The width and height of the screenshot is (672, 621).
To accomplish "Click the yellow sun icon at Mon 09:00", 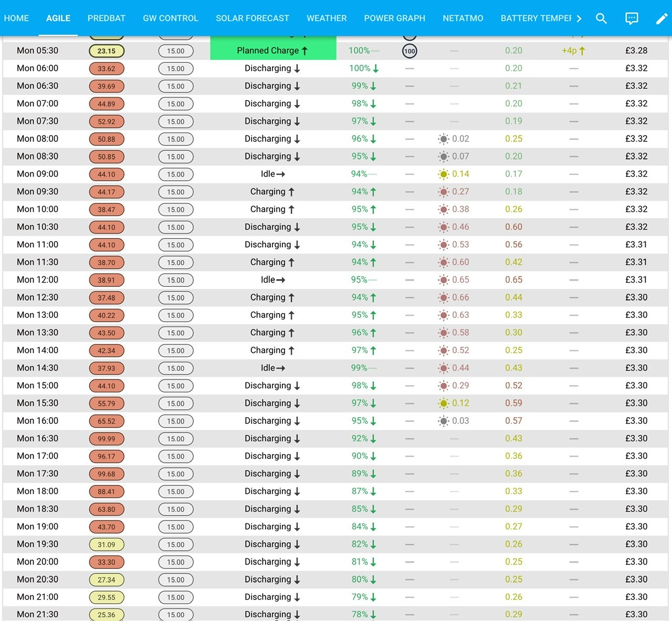I will click(x=444, y=174).
